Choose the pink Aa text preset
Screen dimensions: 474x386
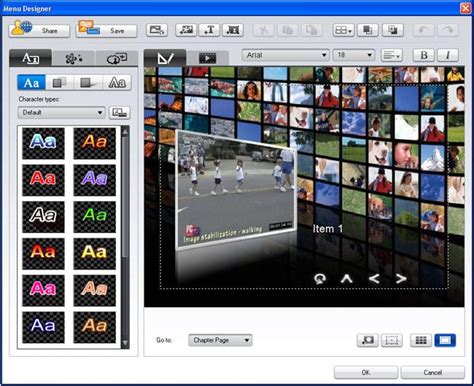point(43,290)
